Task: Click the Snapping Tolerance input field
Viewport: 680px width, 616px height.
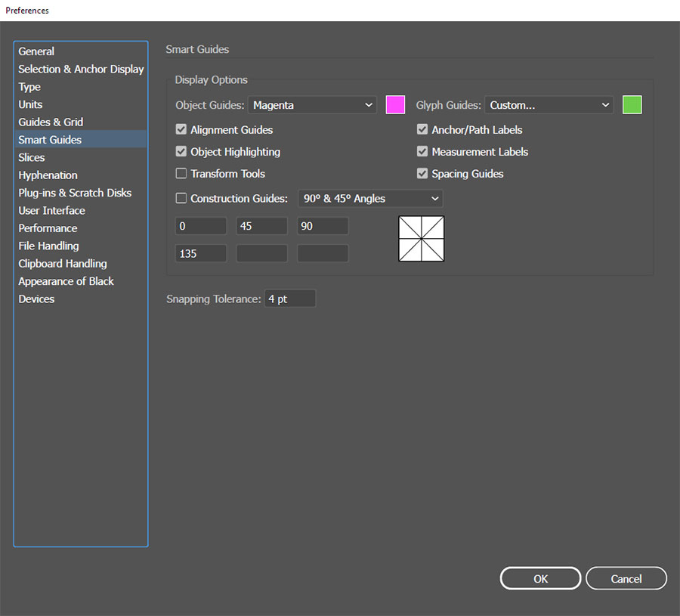Action: pos(289,299)
